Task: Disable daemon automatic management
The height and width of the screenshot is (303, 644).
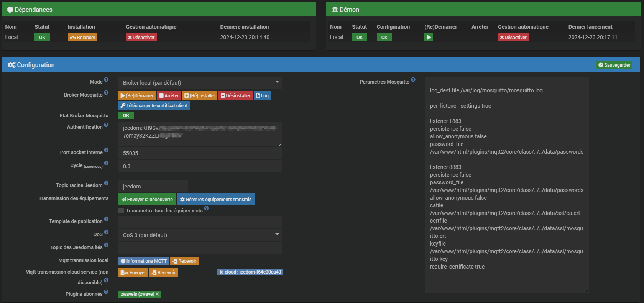Action: point(513,37)
